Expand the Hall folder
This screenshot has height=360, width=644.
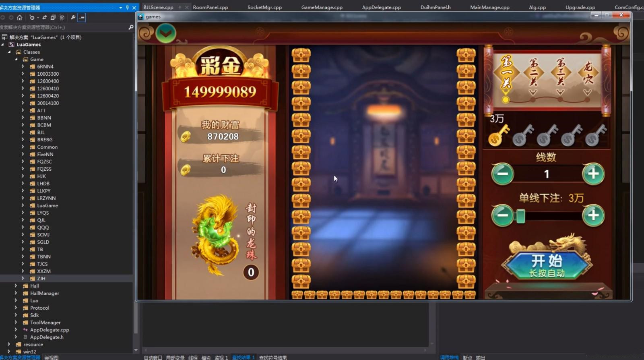tap(16, 286)
